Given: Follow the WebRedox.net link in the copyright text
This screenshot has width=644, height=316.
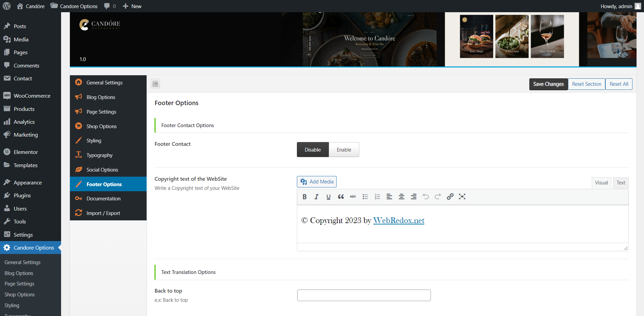Looking at the screenshot, I should click(399, 220).
